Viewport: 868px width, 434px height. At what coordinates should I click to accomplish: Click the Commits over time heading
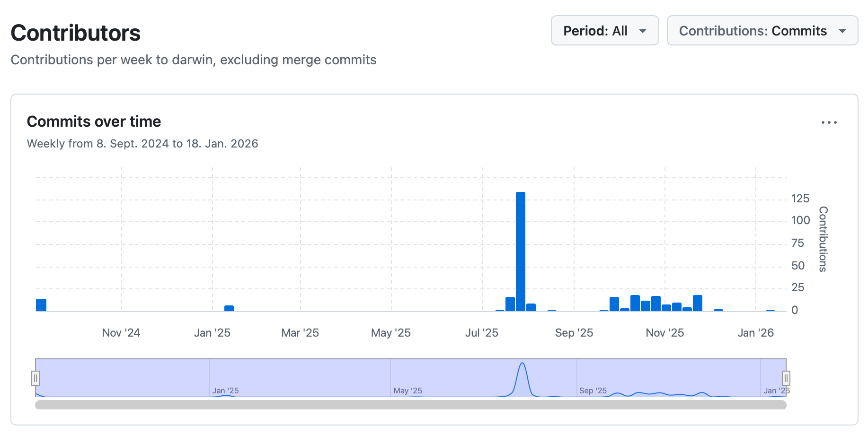click(x=94, y=122)
